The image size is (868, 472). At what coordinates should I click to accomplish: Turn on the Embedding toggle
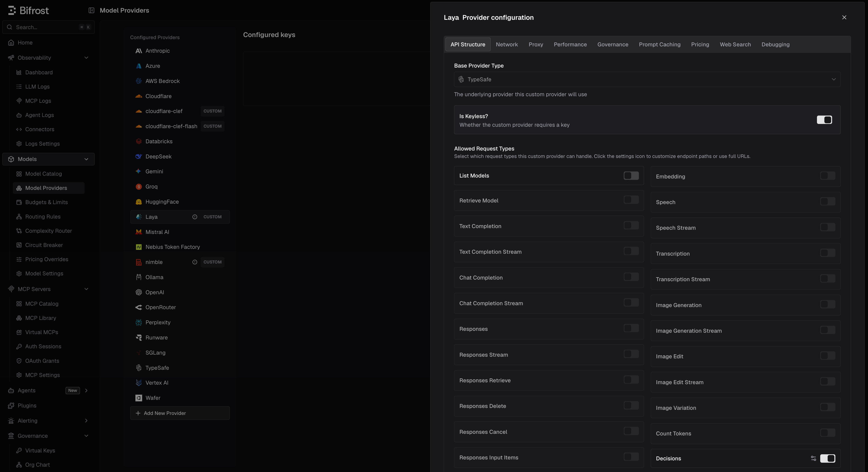coord(828,175)
